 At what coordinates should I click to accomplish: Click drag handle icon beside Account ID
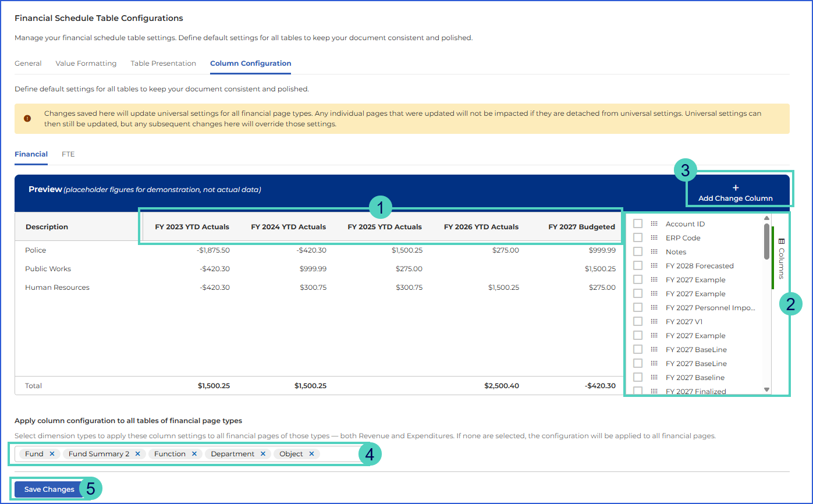pos(654,224)
